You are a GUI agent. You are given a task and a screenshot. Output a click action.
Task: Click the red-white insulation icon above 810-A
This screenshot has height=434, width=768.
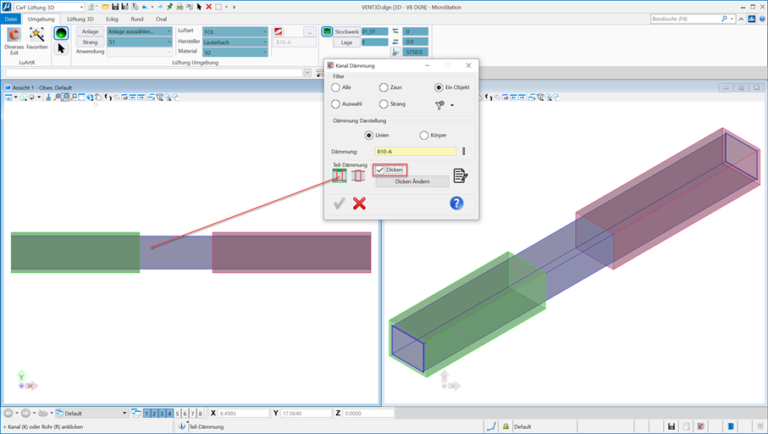click(278, 31)
